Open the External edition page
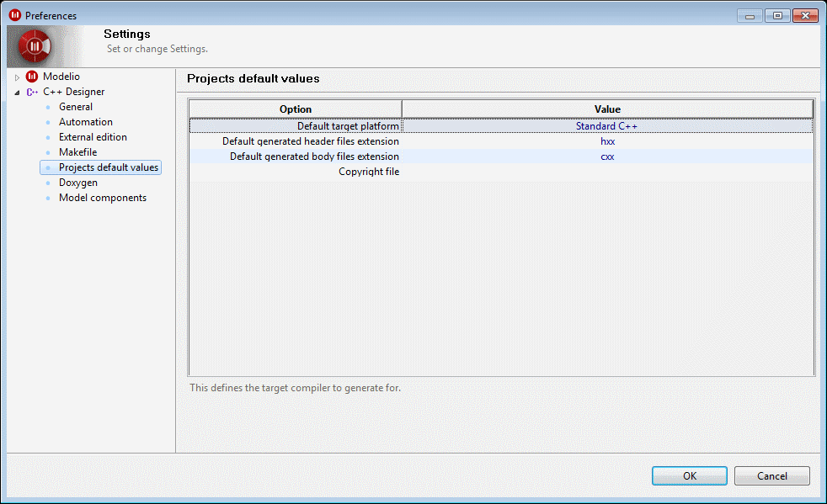Image resolution: width=827 pixels, height=504 pixels. [93, 137]
